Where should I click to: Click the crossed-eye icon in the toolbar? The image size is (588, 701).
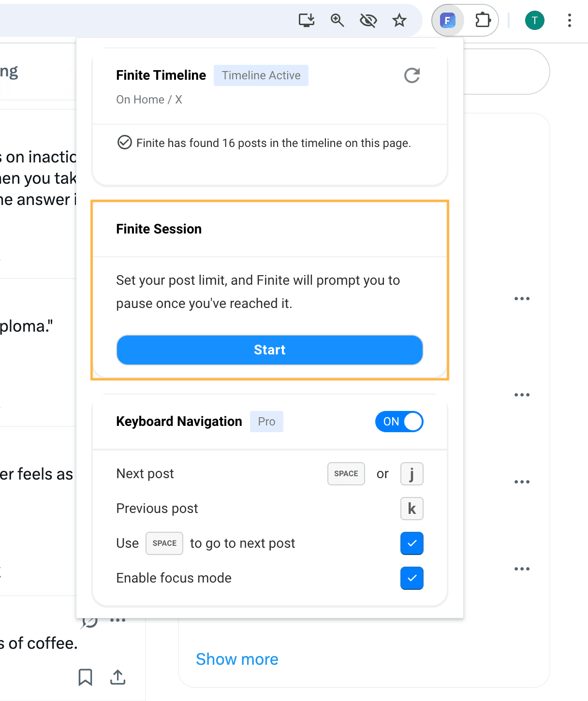[x=368, y=20]
